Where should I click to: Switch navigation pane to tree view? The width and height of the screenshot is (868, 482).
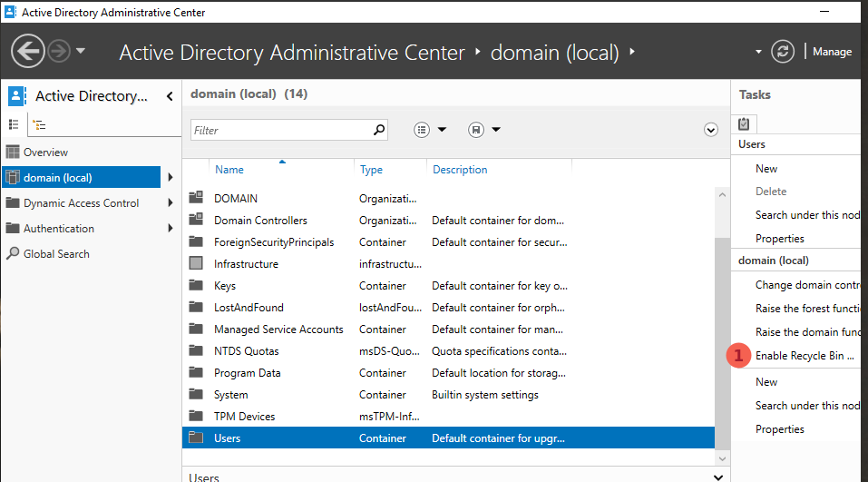pyautogui.click(x=39, y=125)
